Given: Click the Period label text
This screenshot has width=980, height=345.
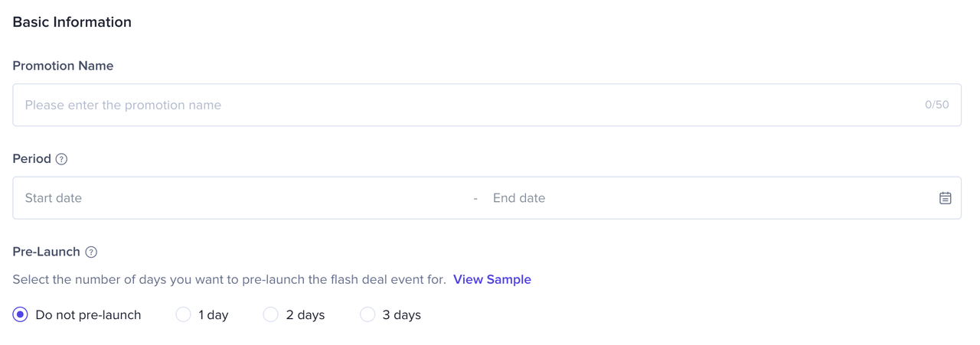Looking at the screenshot, I should (x=31, y=158).
